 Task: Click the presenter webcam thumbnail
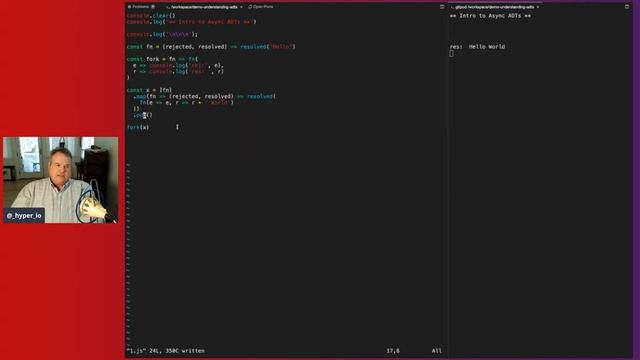[x=60, y=180]
